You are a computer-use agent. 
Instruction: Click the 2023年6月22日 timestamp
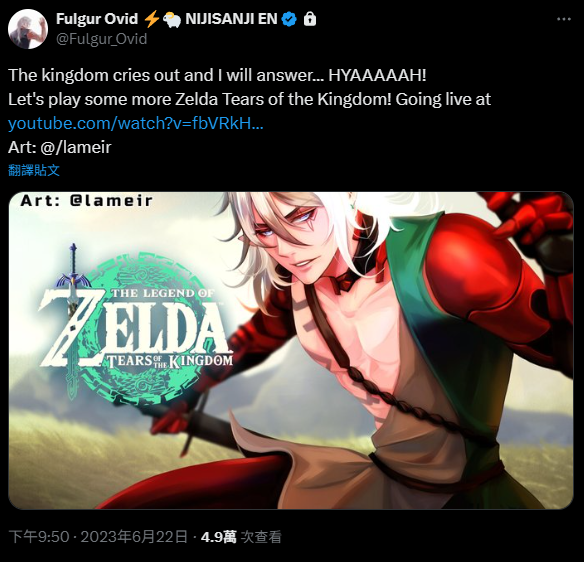(x=134, y=537)
